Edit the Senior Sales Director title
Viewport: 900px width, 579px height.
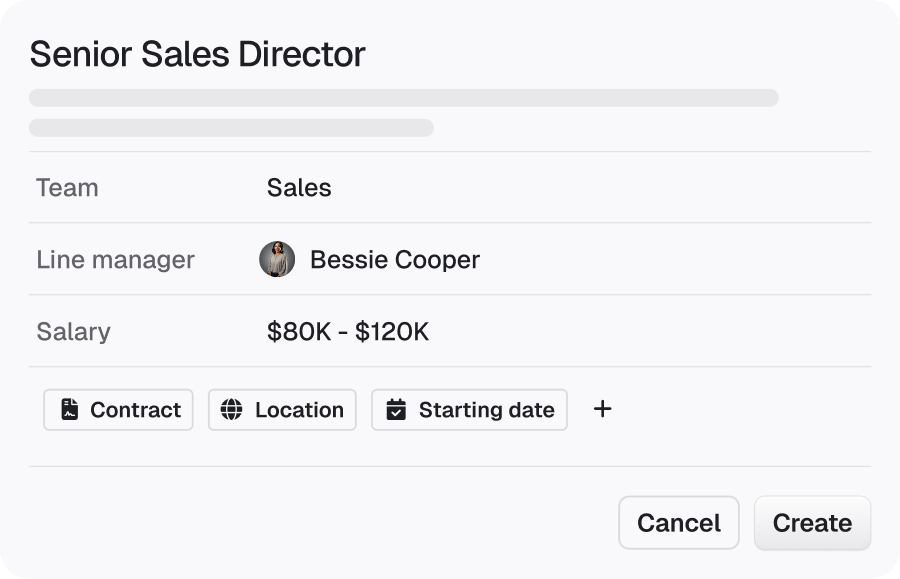(x=197, y=54)
